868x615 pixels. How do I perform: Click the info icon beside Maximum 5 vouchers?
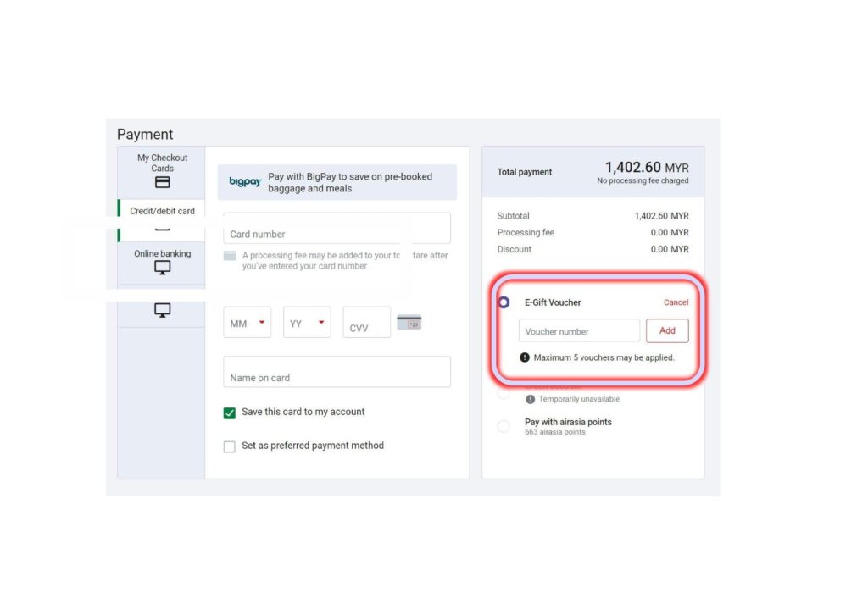524,357
